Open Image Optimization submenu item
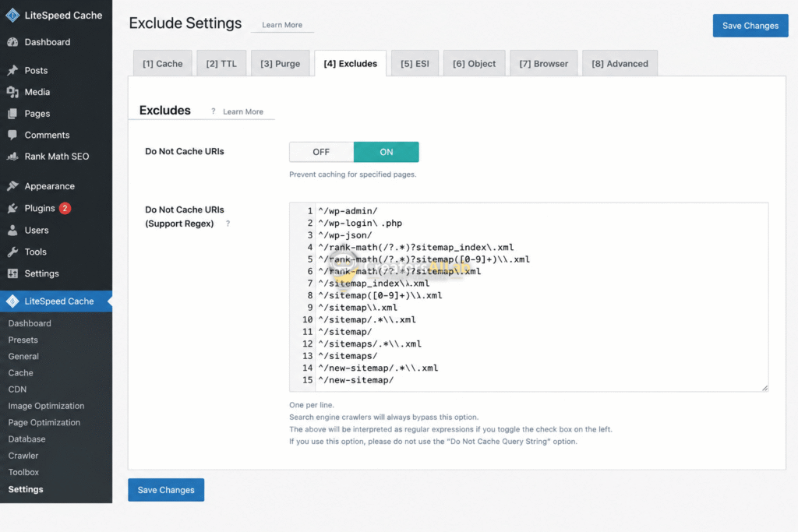This screenshot has width=798, height=532. coord(46,406)
